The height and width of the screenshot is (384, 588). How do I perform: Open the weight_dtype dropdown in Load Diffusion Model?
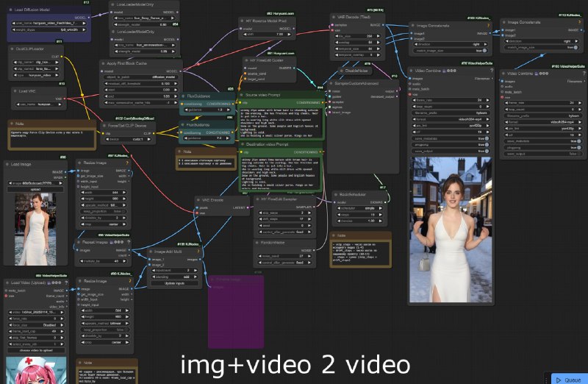pos(49,29)
